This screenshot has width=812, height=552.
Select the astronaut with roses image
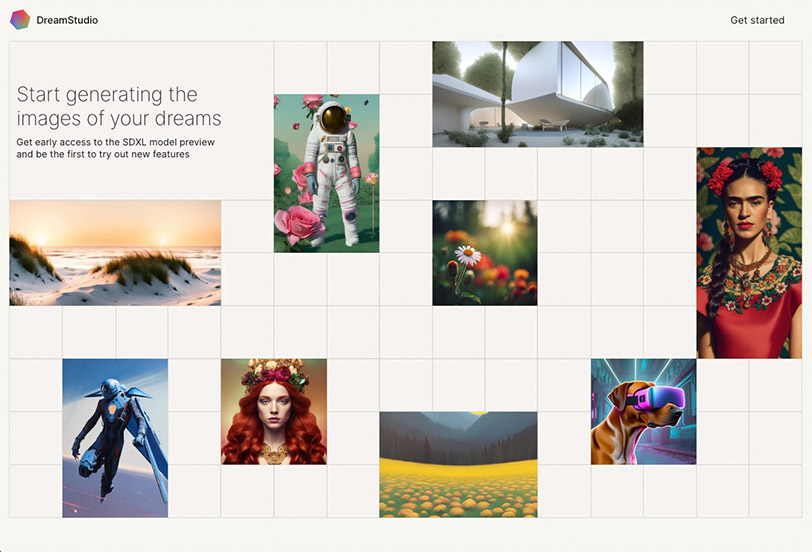[326, 173]
